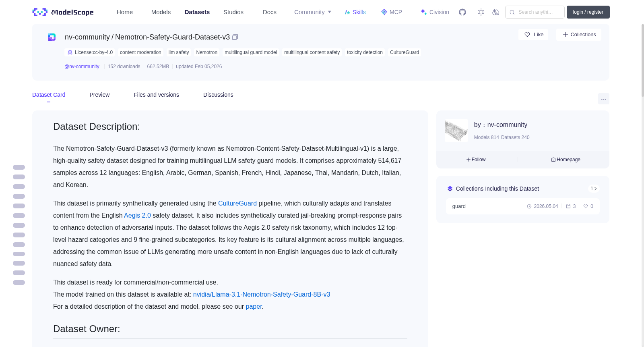Go to the Datasets nav item
Viewport: 644px width, 347px height.
pyautogui.click(x=197, y=12)
